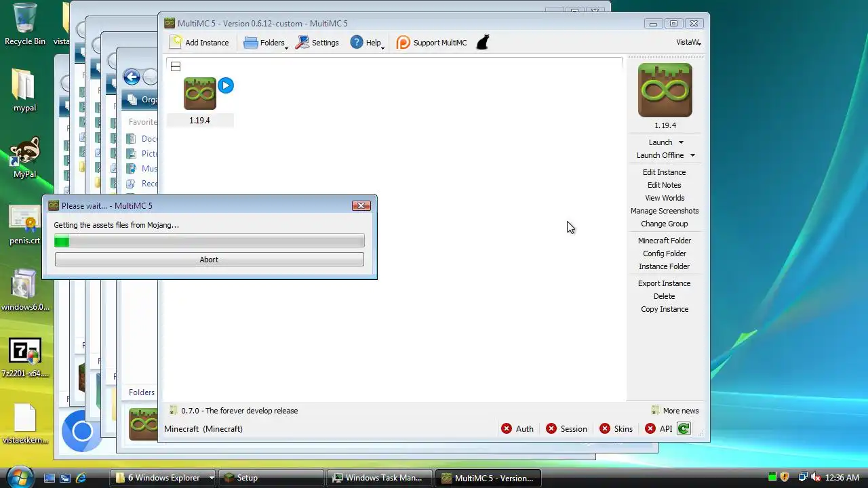Click the blue play badge on 1.19.4 instance
Screen dimensions: 868x488
pos(226,85)
